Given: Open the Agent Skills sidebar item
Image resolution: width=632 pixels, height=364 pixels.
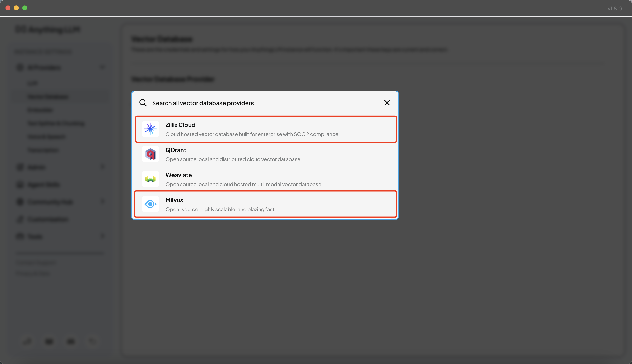Looking at the screenshot, I should point(44,185).
